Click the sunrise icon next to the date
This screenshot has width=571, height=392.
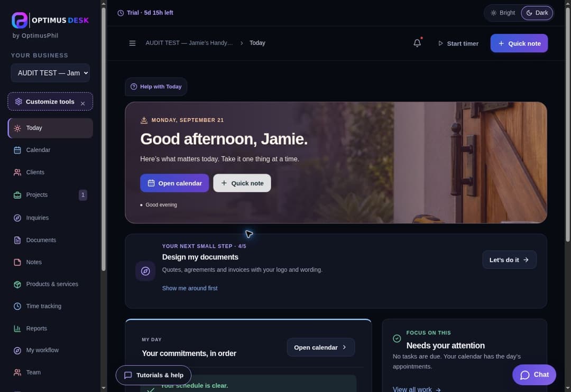(144, 120)
